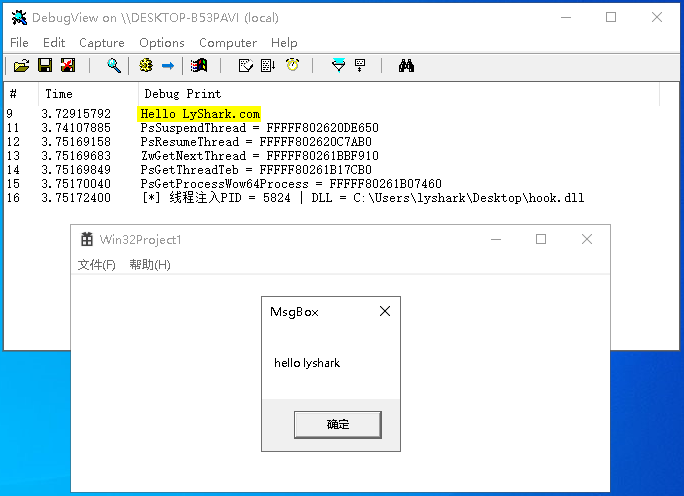
Task: Click the 'hello lyshark' message text
Action: click(x=307, y=363)
